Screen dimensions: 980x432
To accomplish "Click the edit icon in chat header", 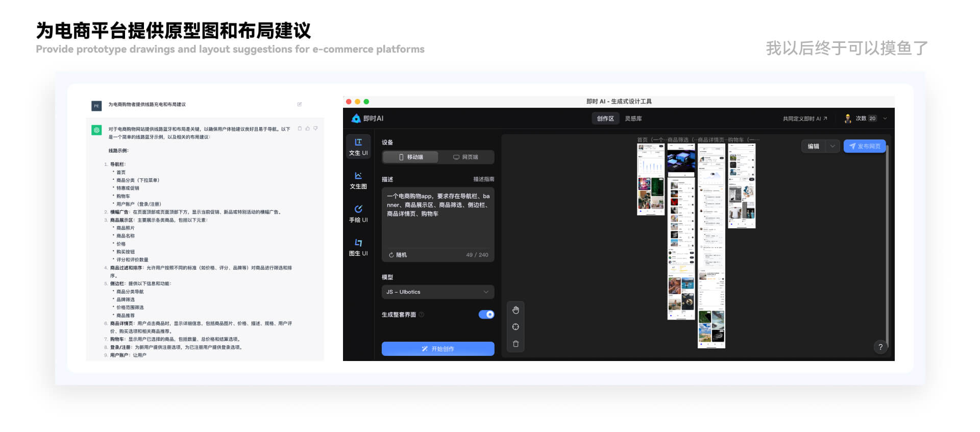I will [300, 104].
